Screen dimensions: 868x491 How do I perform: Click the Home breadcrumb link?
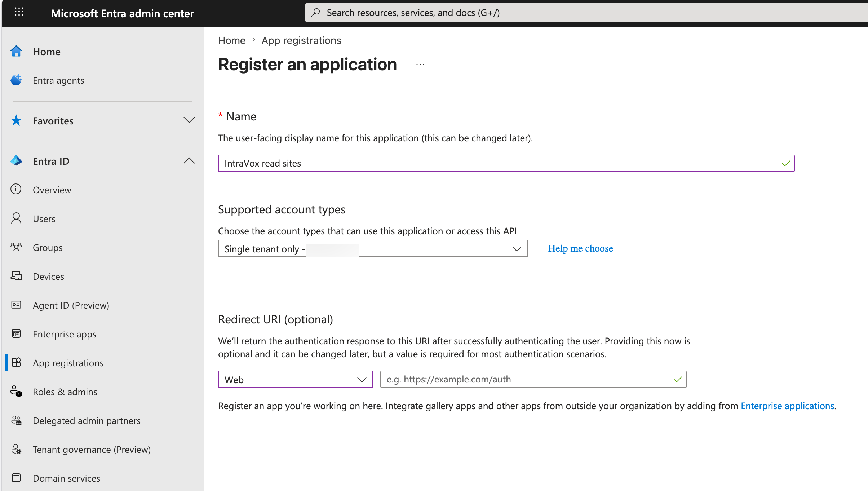coord(232,40)
